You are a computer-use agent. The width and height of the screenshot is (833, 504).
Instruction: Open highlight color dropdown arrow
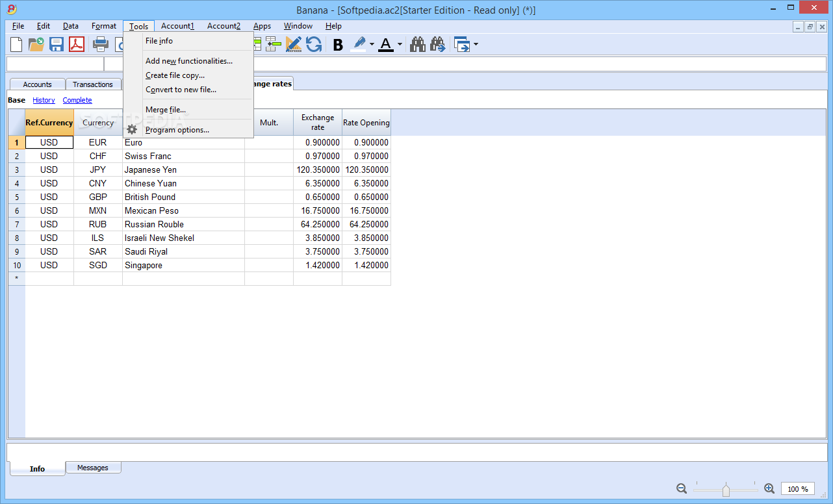point(372,44)
